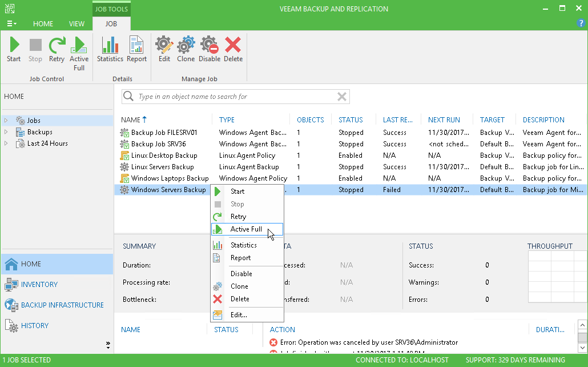Click the search input field
Image resolution: width=588 pixels, height=367 pixels.
pos(236,97)
